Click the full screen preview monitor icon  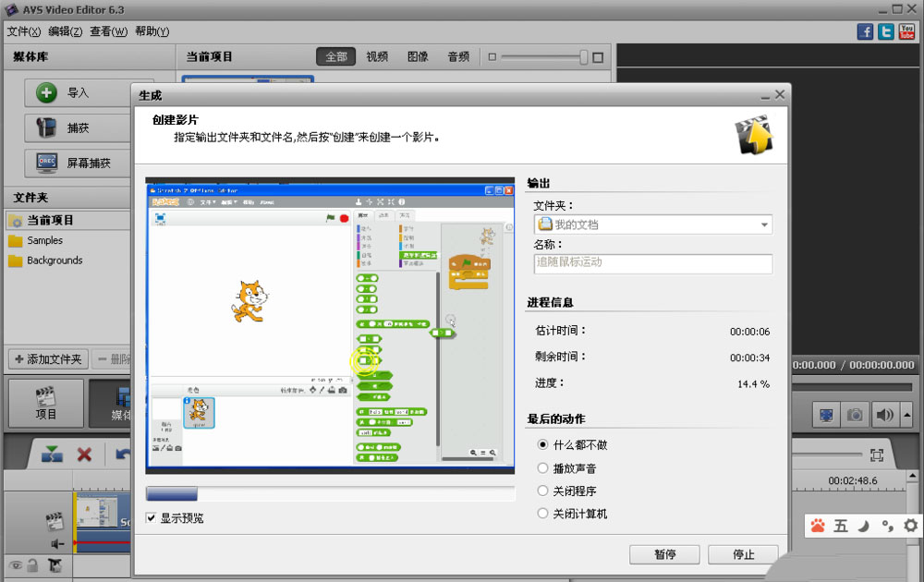[x=826, y=416]
